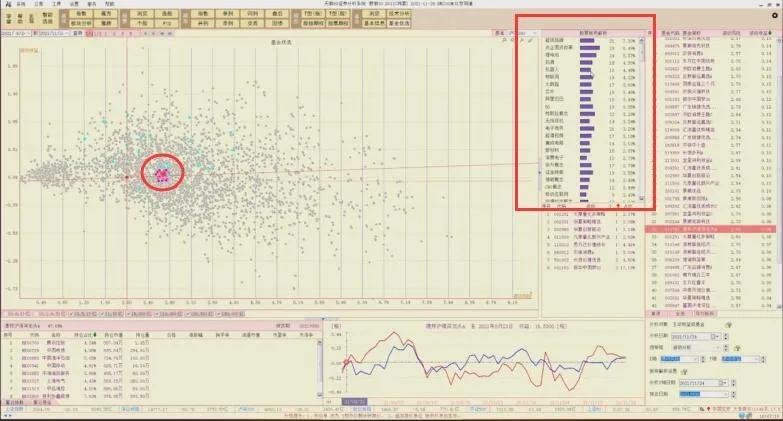Open the 工具 menu
This screenshot has height=421, width=783.
[56, 3]
